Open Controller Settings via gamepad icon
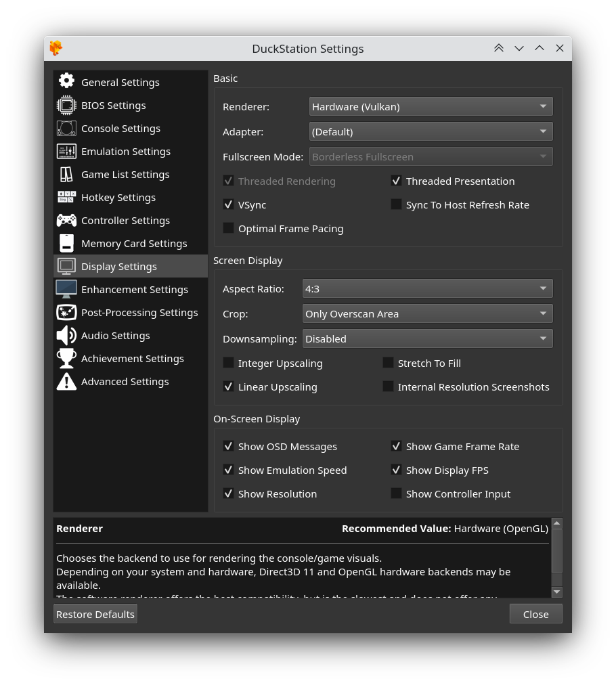 click(66, 220)
